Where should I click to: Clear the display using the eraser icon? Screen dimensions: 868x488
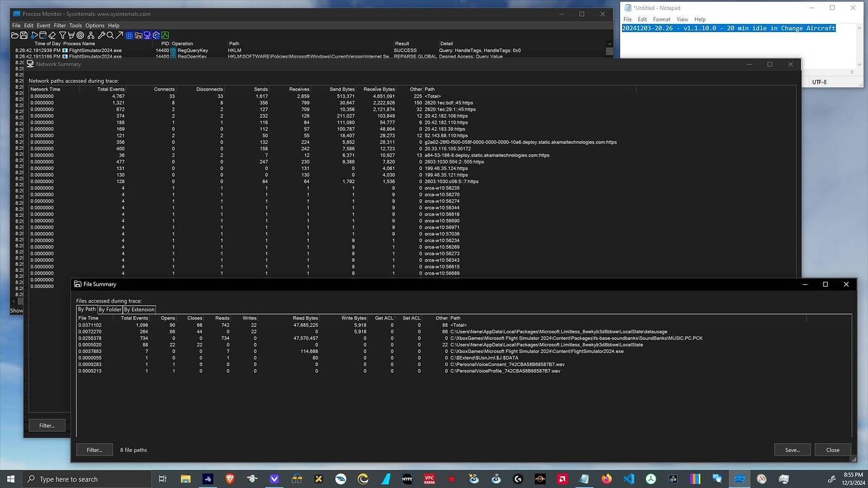[x=52, y=35]
